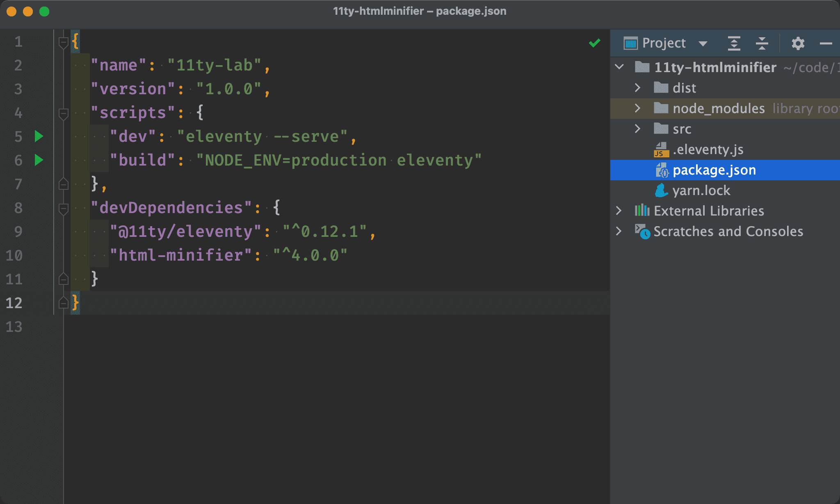
Task: Collapse the 11ty-htmlminifier root folder
Action: (619, 67)
